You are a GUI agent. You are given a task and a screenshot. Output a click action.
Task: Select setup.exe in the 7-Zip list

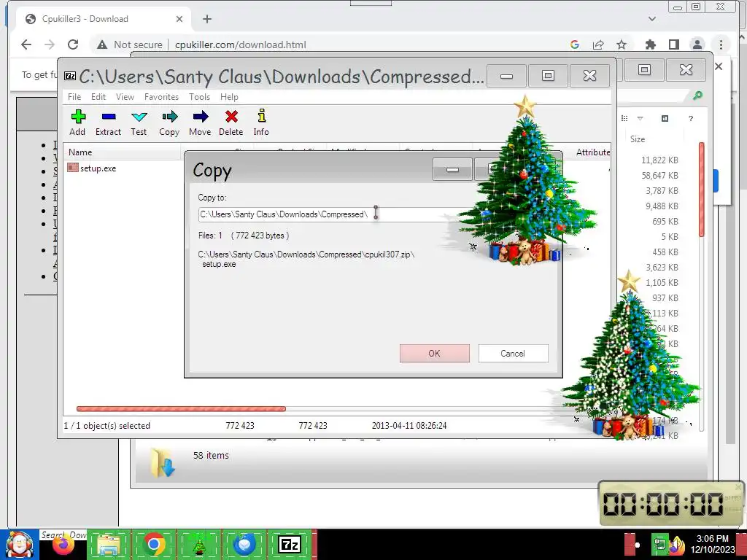(92, 168)
